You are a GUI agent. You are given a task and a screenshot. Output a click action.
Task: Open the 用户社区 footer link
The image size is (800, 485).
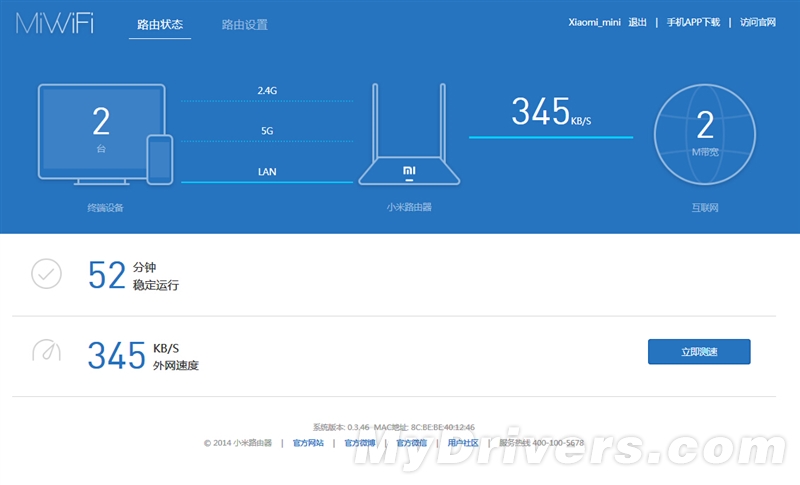click(x=463, y=443)
